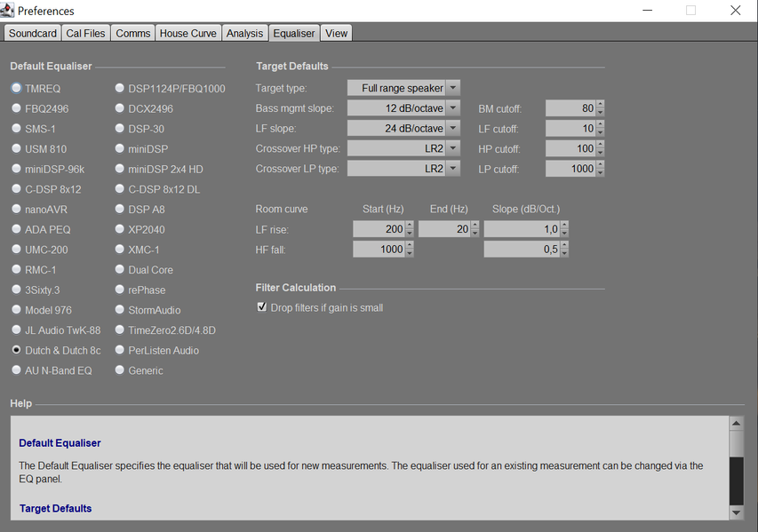Select DSP A8 radio button
The image size is (758, 532).
(119, 210)
